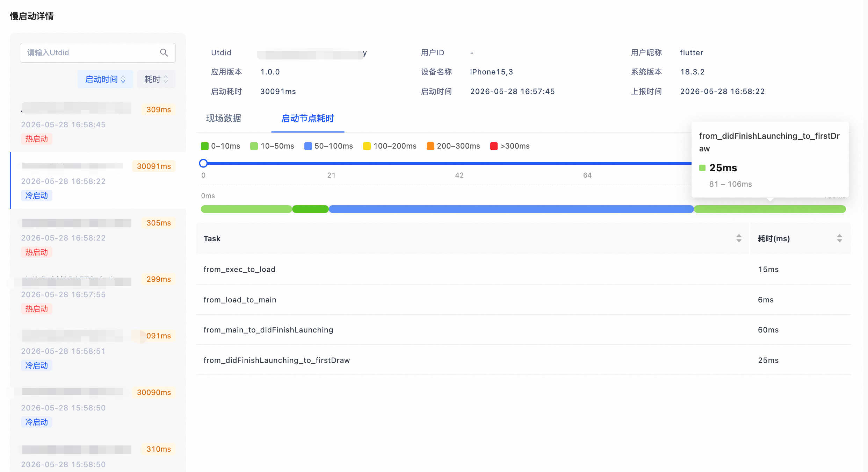
Task: Toggle the 0–10ms legend swatch
Action: 205,146
